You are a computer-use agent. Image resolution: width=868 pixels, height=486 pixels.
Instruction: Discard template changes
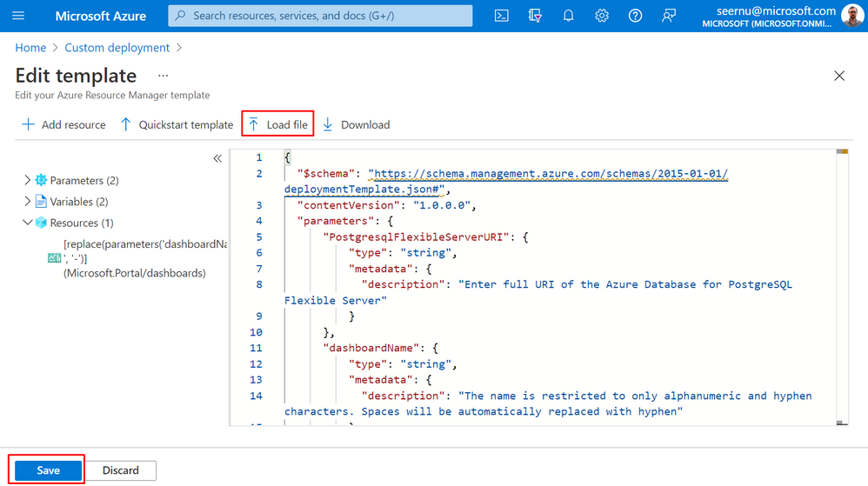pos(120,470)
